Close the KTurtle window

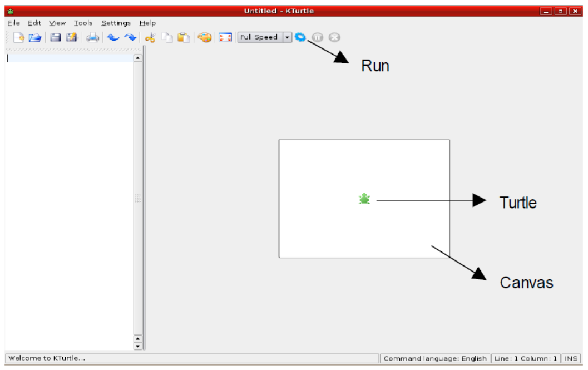(575, 11)
